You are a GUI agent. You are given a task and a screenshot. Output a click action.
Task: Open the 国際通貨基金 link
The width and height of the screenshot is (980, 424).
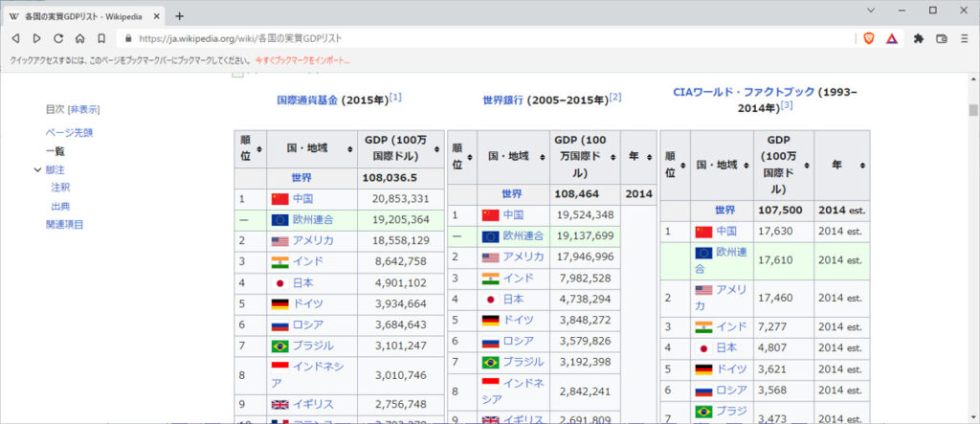coord(307,100)
